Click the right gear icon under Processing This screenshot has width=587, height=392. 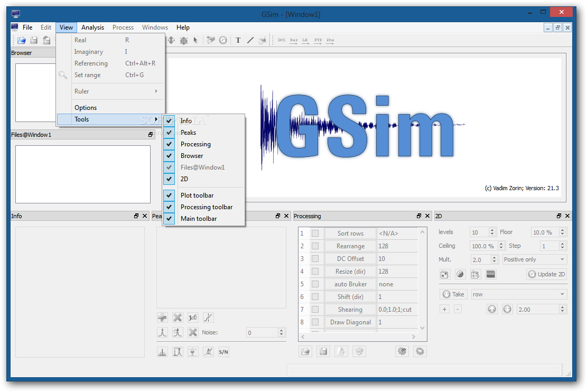click(x=420, y=351)
